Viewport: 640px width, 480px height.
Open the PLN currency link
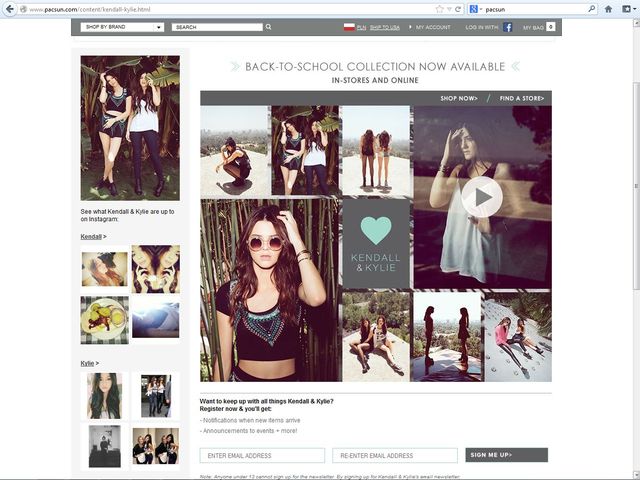pos(362,27)
